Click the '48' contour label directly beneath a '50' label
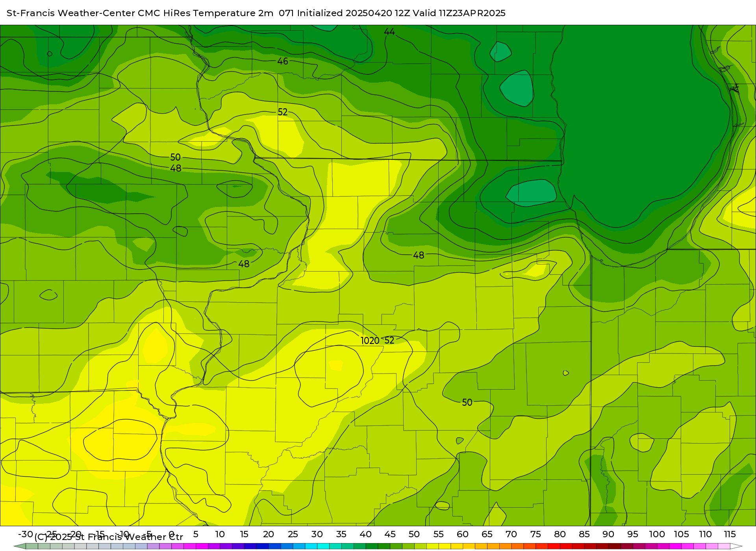 coord(176,168)
